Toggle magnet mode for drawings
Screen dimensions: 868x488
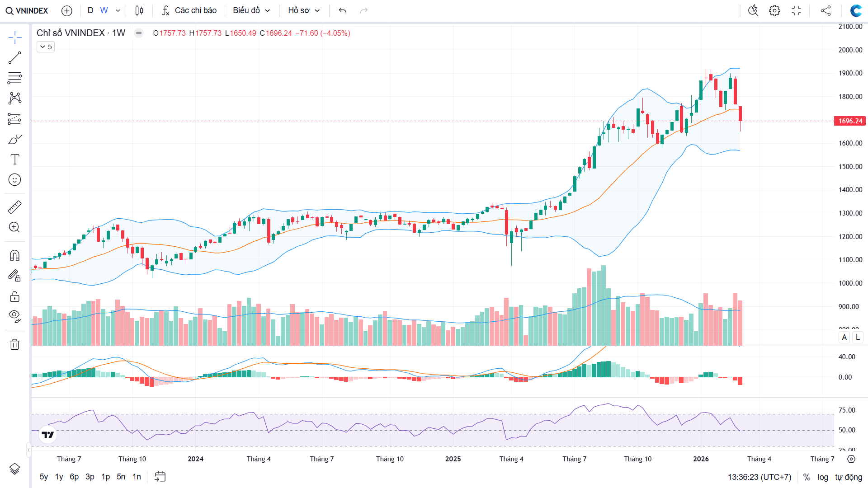tap(14, 256)
